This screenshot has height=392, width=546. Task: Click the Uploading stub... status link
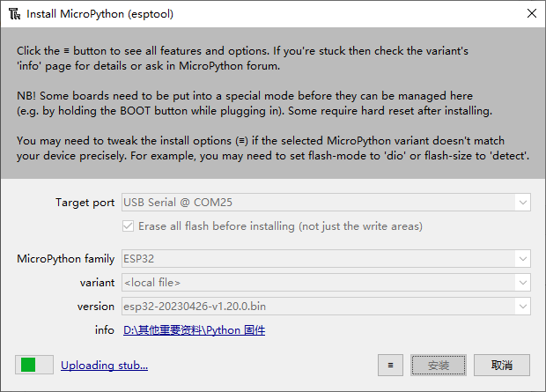point(104,366)
